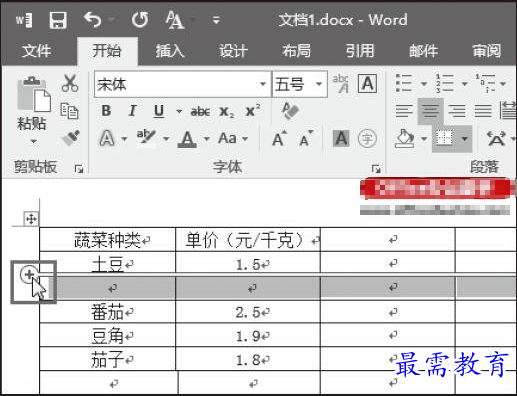Align text right
The image size is (517, 396).
[457, 111]
